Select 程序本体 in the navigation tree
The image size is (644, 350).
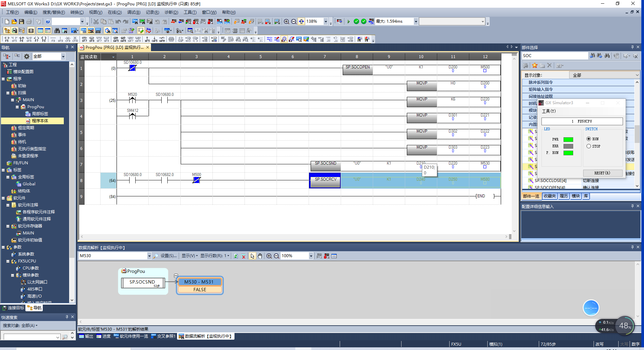click(x=40, y=121)
